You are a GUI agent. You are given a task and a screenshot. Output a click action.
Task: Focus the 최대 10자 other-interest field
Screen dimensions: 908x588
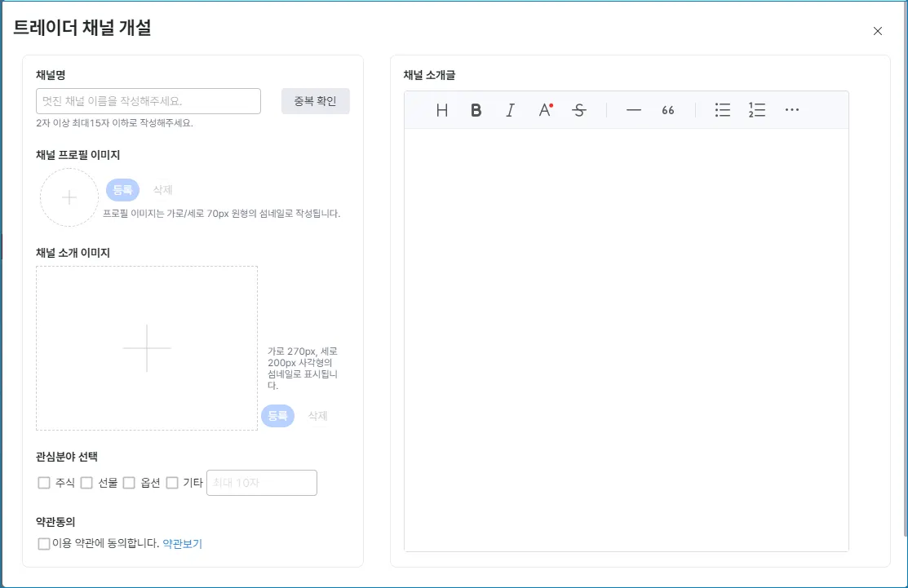pos(262,483)
